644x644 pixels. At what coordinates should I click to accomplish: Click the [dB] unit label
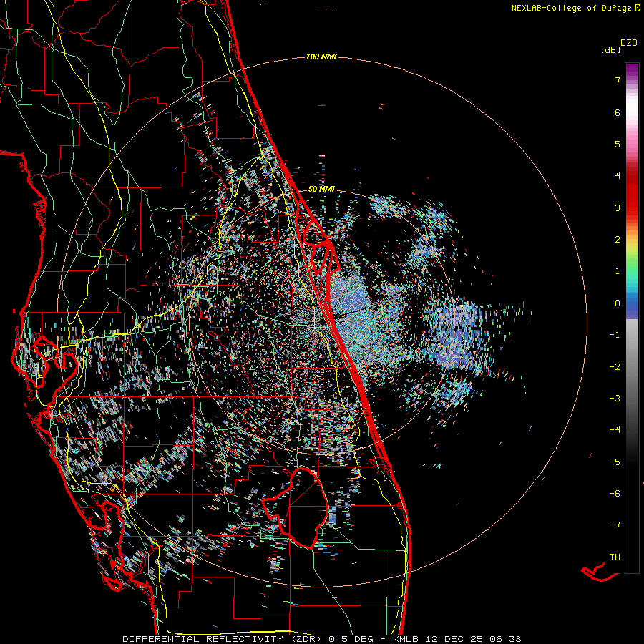[611, 49]
